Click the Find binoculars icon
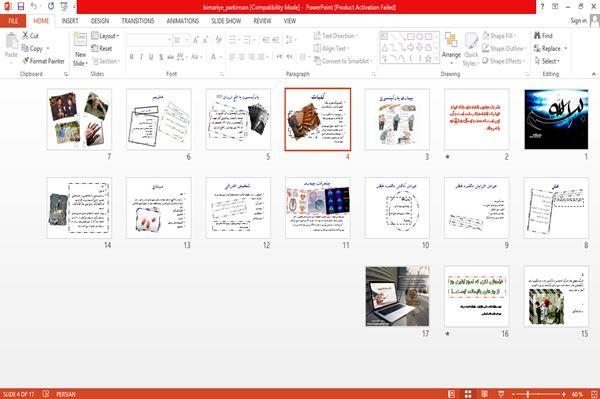 coord(538,36)
